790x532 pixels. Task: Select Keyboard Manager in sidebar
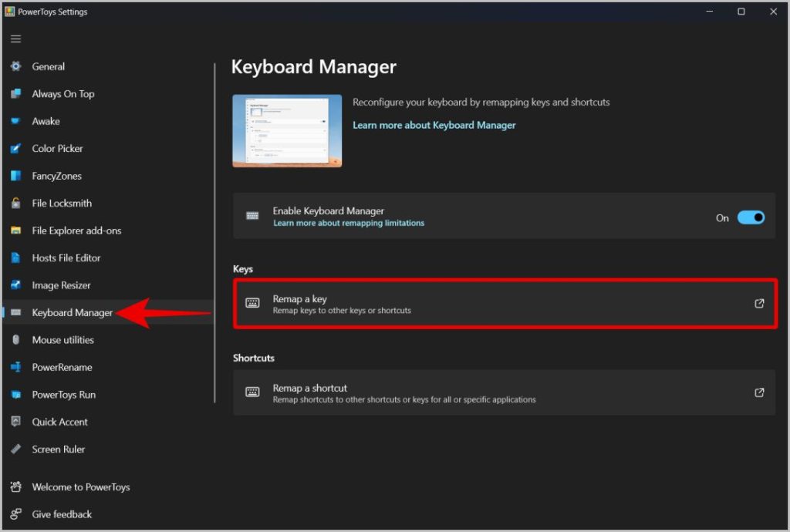(x=108, y=312)
